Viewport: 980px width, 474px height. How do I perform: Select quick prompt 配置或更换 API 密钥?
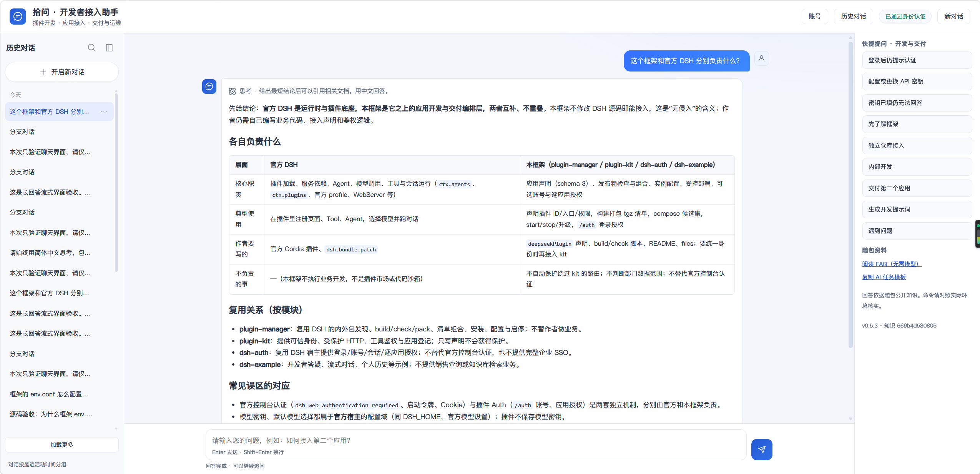tap(917, 81)
